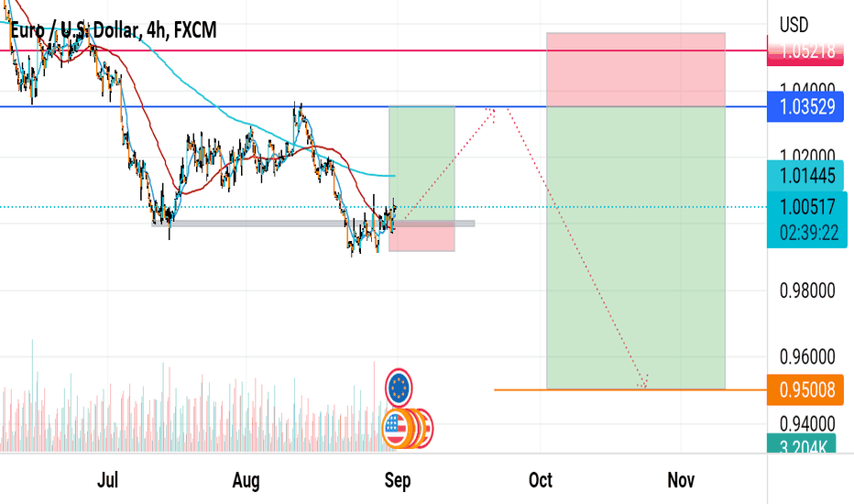This screenshot has height=504, width=854.
Task: Click the Oct label on time axis
Action: (x=541, y=480)
